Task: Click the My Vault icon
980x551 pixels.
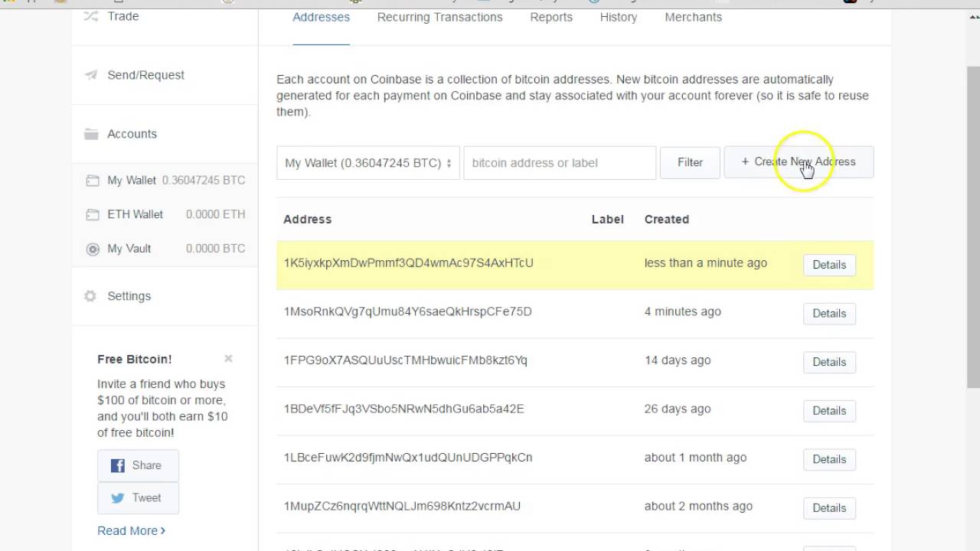Action: click(x=93, y=249)
